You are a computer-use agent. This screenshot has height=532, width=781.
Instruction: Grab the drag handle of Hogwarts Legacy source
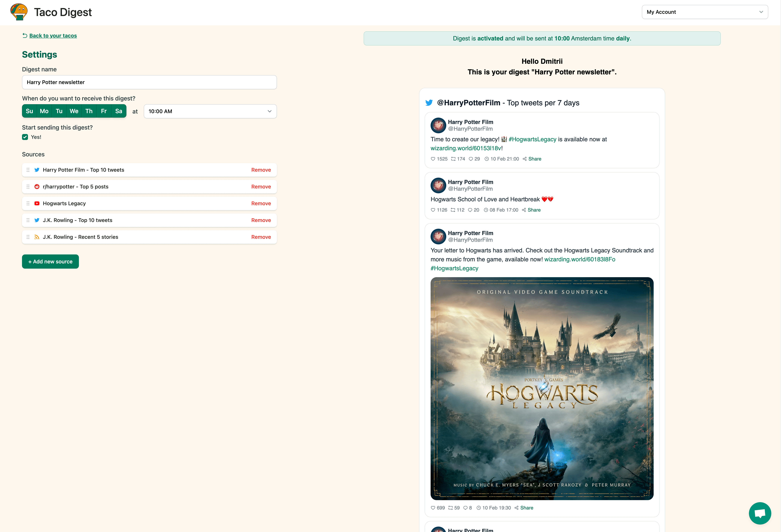pyautogui.click(x=28, y=204)
